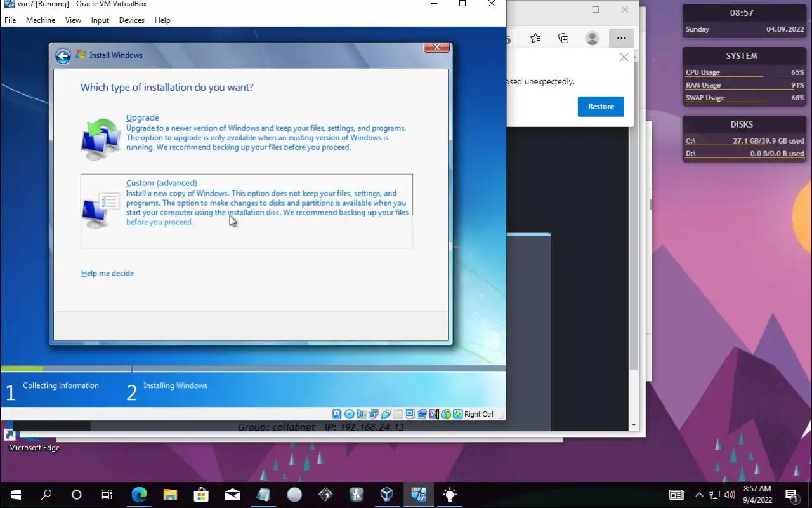Click the VirtualBox hard disk activity indicator
Image resolution: width=812 pixels, height=508 pixels.
(336, 414)
